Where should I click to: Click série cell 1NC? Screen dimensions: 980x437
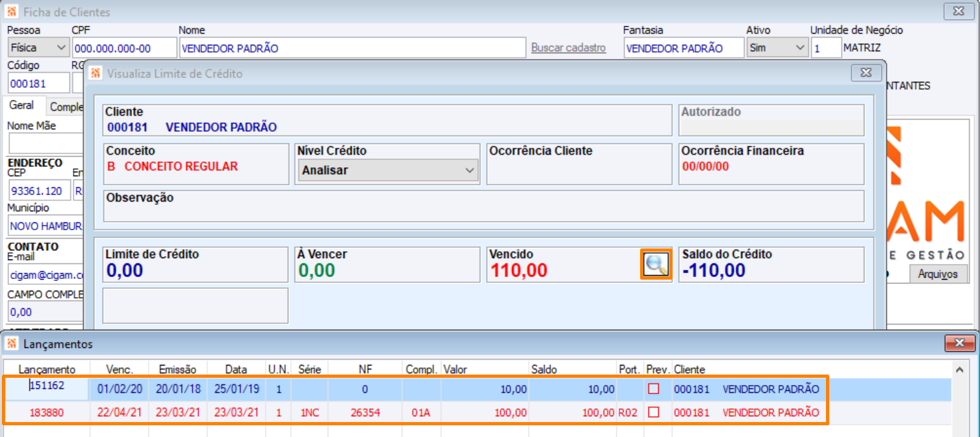(x=310, y=412)
